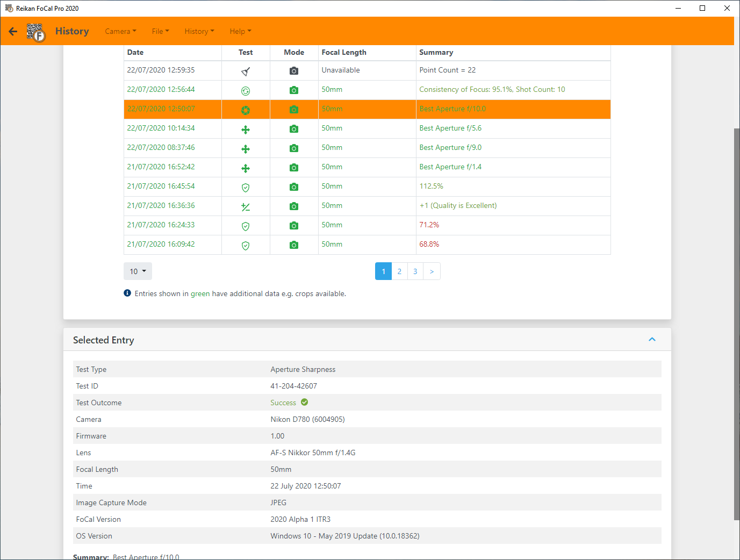
Task: Select the entry dated 22/07/2020 12:56:44
Action: coord(161,89)
